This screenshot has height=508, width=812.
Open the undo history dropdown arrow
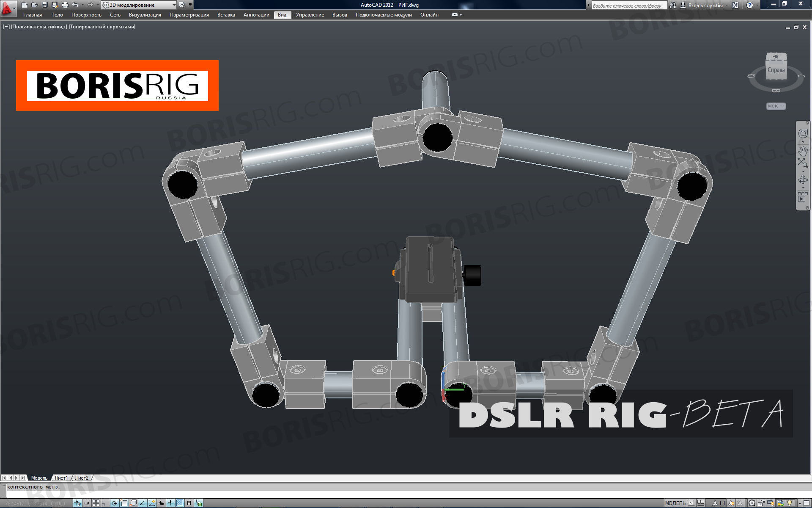click(82, 5)
